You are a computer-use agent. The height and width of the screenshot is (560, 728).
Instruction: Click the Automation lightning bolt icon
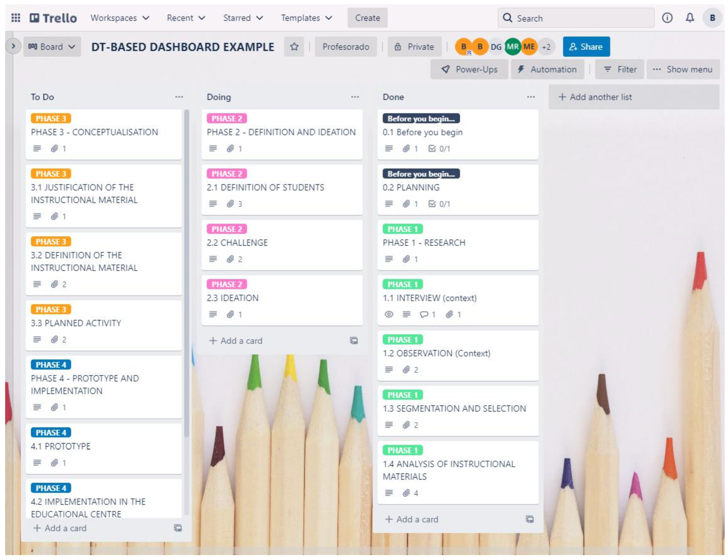point(520,69)
